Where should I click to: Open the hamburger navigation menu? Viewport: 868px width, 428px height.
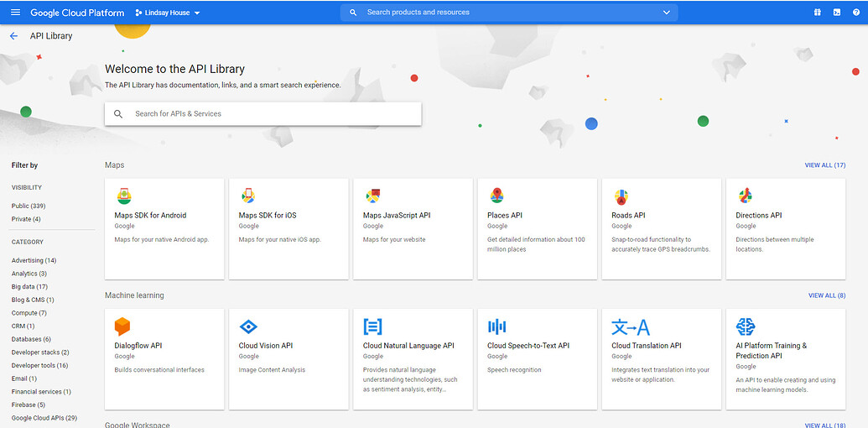[15, 13]
